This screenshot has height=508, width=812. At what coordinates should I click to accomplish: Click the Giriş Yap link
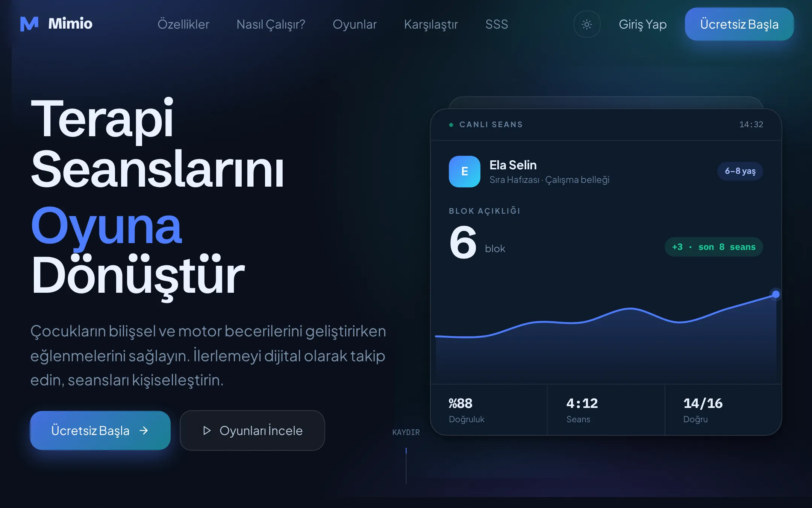coord(643,24)
